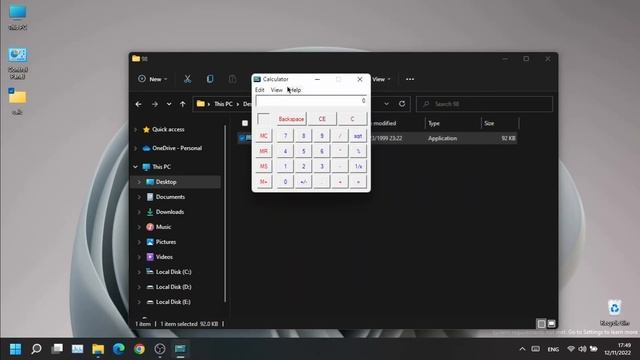Image resolution: width=640 pixels, height=360 pixels.
Task: Expand Local Disk (C:) chevron
Action: click(x=139, y=272)
